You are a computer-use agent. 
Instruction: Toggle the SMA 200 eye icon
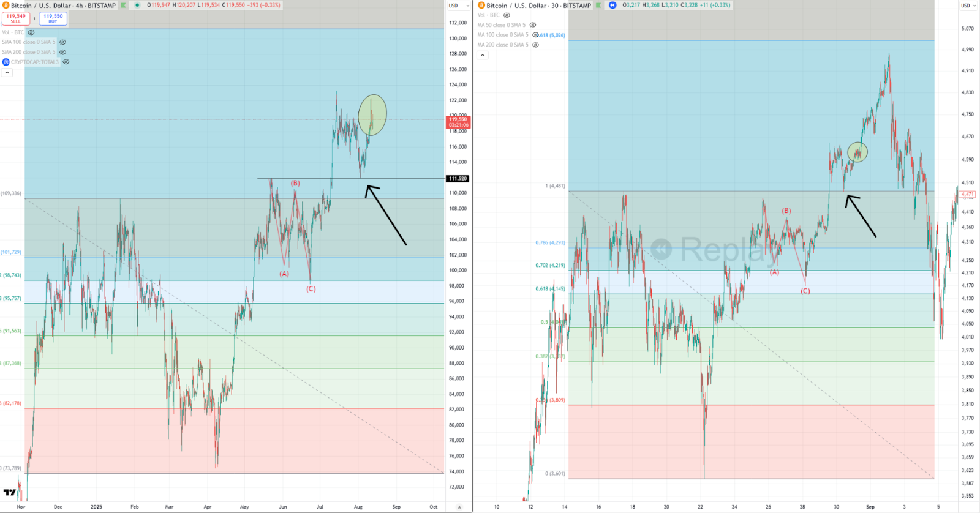62,52
